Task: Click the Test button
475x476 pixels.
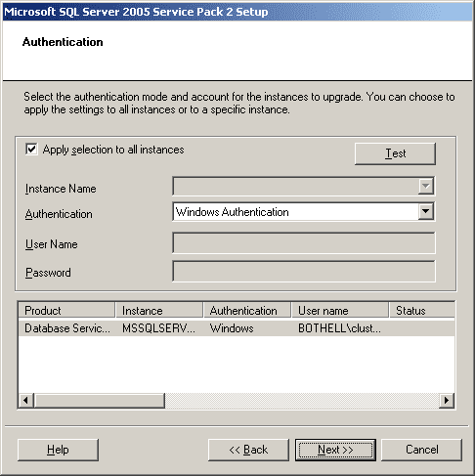Action: click(x=395, y=153)
